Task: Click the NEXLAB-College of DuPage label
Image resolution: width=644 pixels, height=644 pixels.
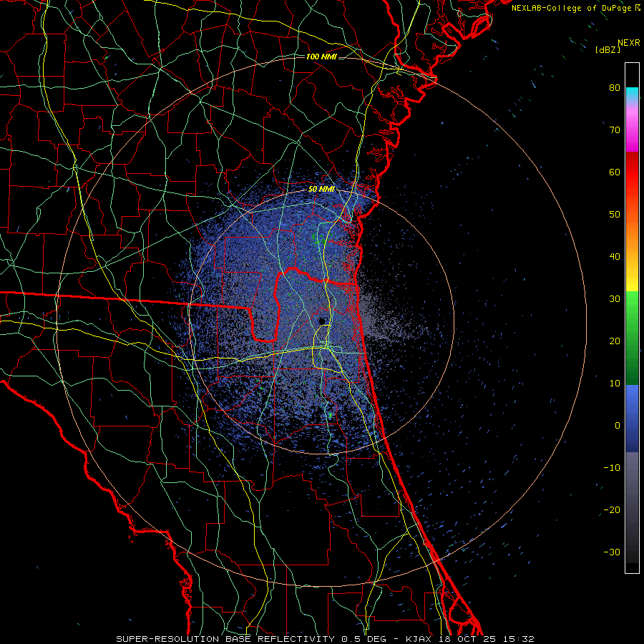Action: pos(575,8)
